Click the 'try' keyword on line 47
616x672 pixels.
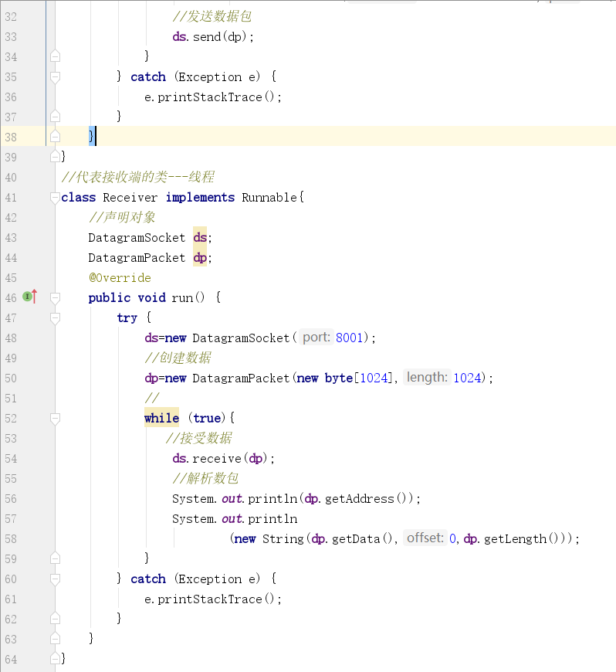pos(127,318)
